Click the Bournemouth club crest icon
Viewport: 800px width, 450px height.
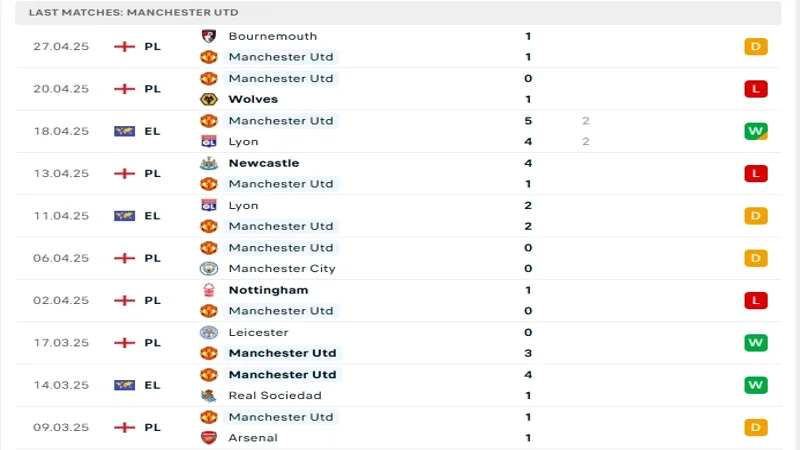(x=208, y=36)
